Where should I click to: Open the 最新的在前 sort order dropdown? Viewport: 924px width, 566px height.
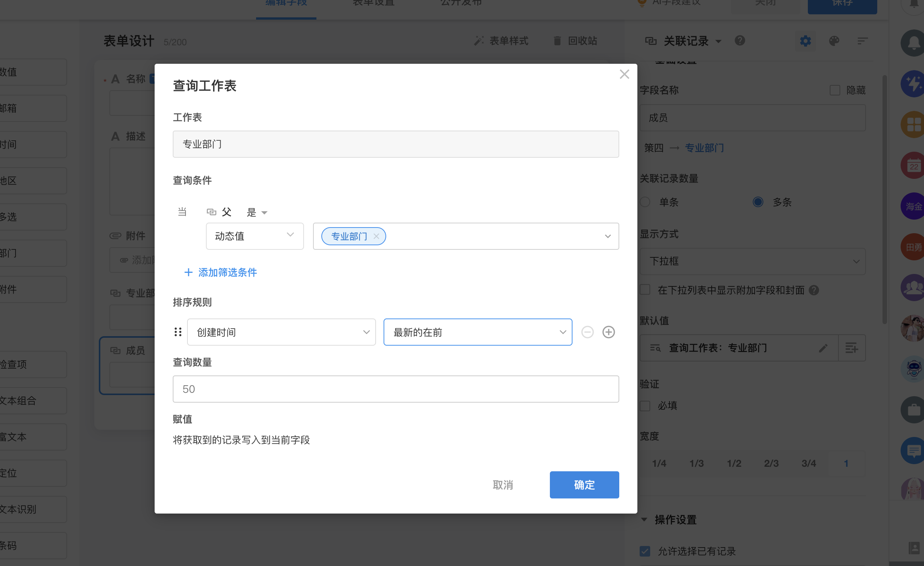[x=477, y=332]
